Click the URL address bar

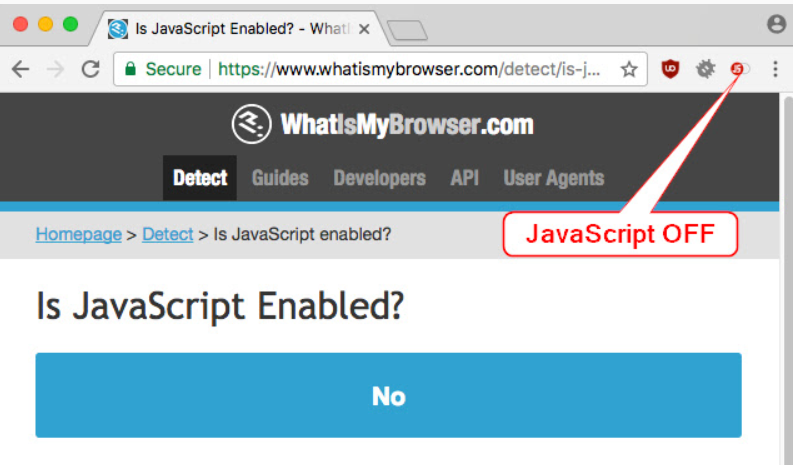[x=410, y=69]
